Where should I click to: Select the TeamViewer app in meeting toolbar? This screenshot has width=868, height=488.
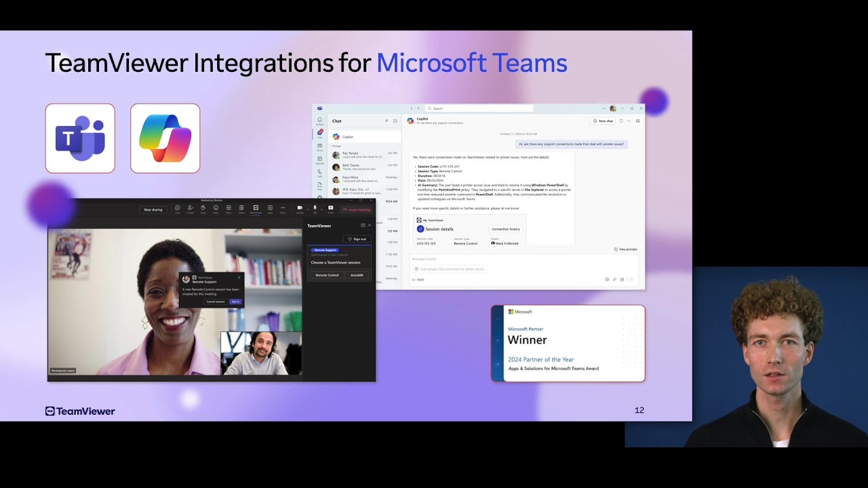click(256, 209)
